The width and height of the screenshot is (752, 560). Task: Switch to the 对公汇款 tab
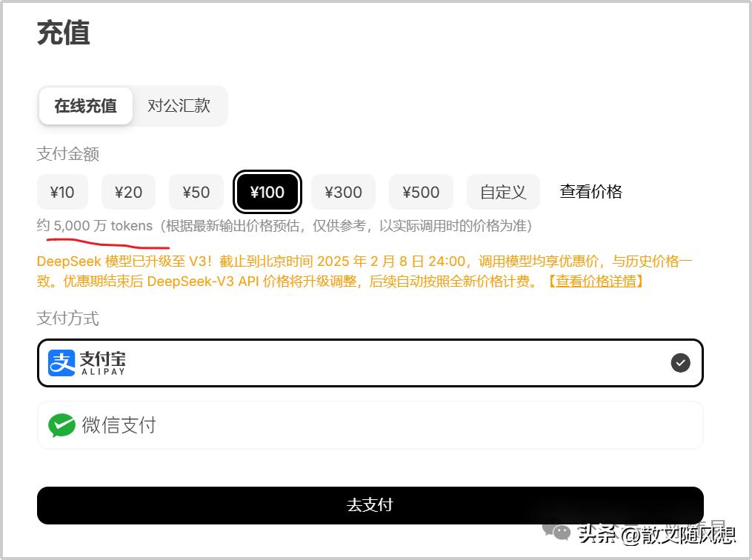[179, 106]
